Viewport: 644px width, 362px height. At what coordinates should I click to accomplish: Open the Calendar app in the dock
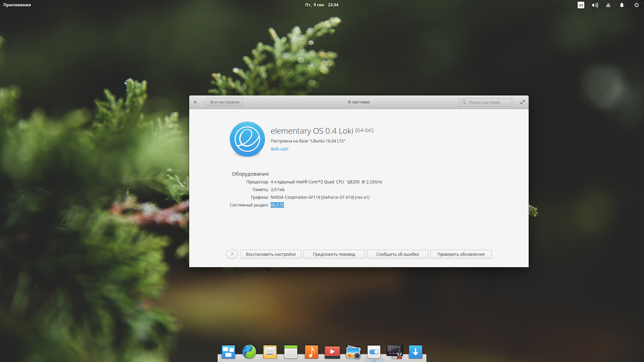[291, 352]
